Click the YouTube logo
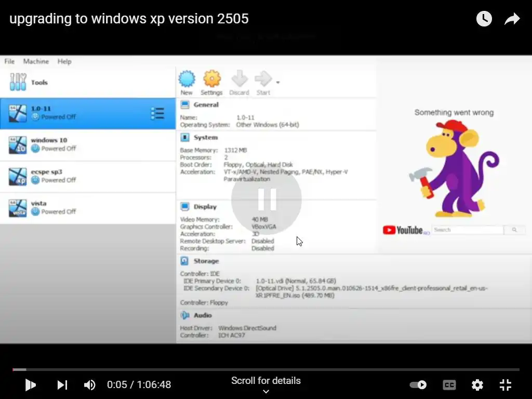Screen dimensions: 532x399 pyautogui.click(x=403, y=230)
